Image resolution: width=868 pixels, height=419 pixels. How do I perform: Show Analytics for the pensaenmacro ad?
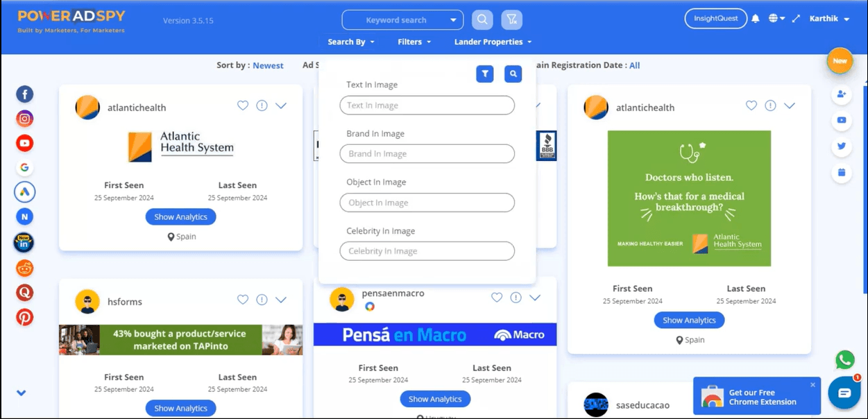[435, 399]
